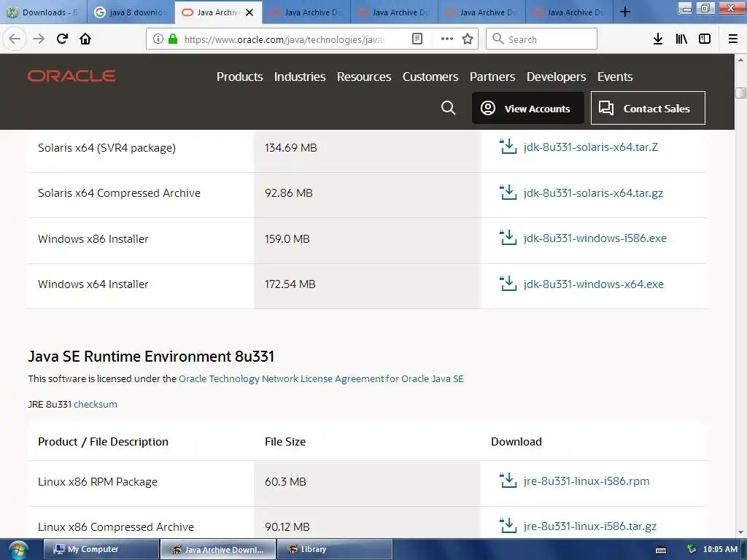The height and width of the screenshot is (560, 747).
Task: Open the JRE 8u331 checksum link
Action: coord(96,404)
